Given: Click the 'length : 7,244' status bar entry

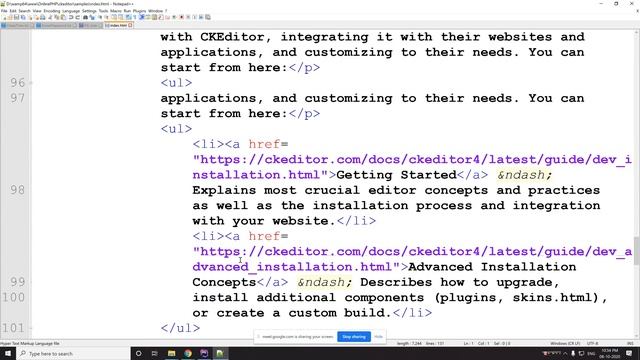Looking at the screenshot, I should pos(409,344).
